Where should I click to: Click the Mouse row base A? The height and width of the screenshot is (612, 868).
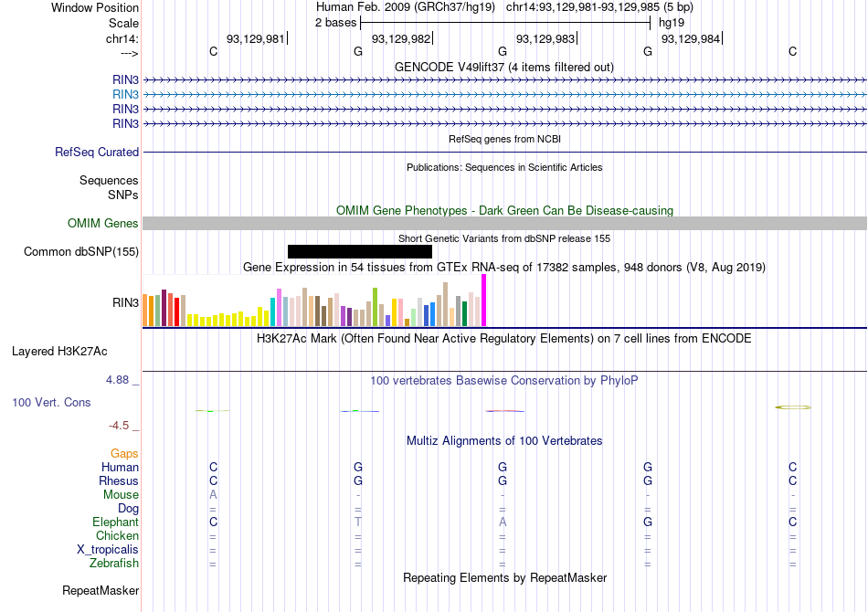[x=213, y=495]
